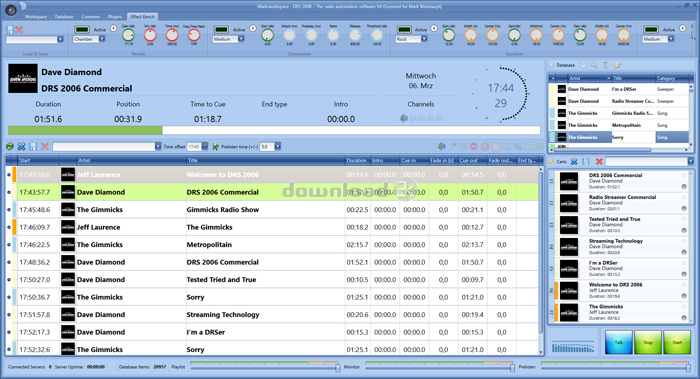The height and width of the screenshot is (379, 700).
Task: Click the sigma sum icon in Database panel
Action: 605,65
